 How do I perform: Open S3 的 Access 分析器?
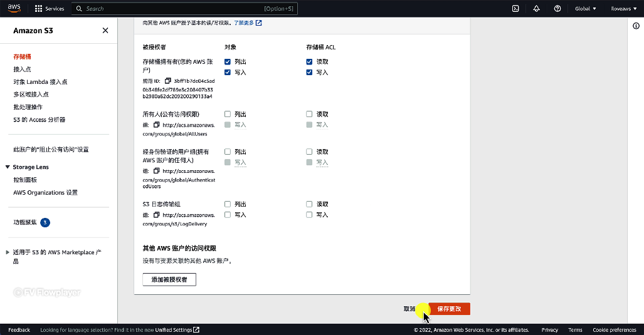click(x=40, y=120)
